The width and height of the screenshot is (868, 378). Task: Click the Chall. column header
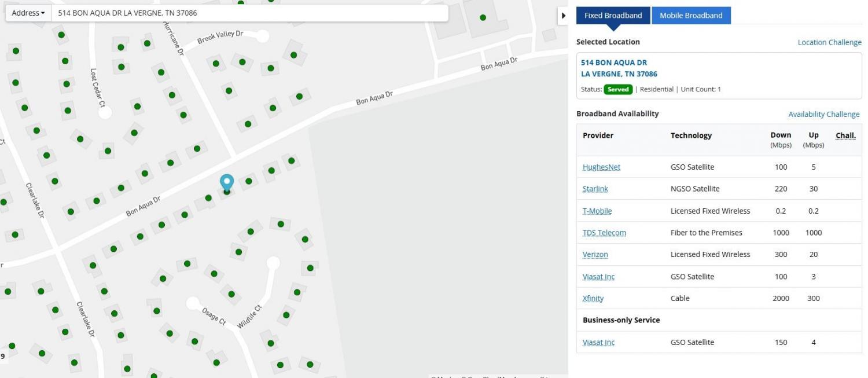845,135
